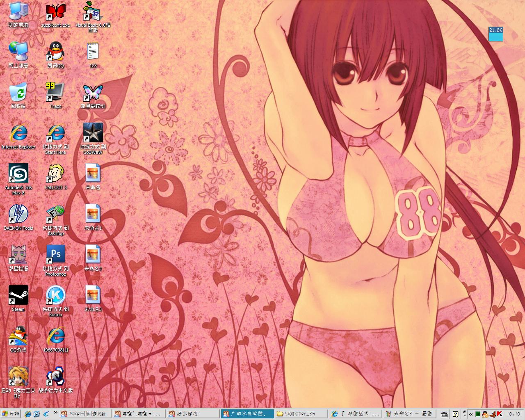525x420 pixels.
Task: Select the CoDWaW game shortcut
Action: 93,139
